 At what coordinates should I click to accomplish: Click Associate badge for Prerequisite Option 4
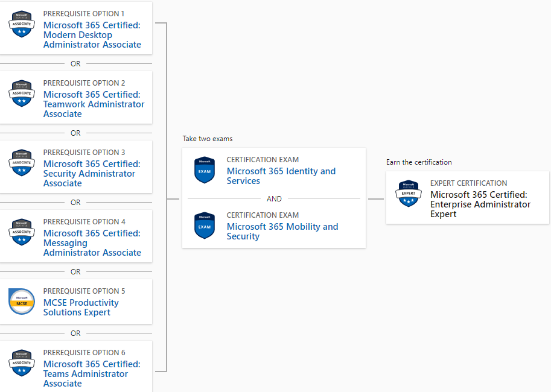22,232
